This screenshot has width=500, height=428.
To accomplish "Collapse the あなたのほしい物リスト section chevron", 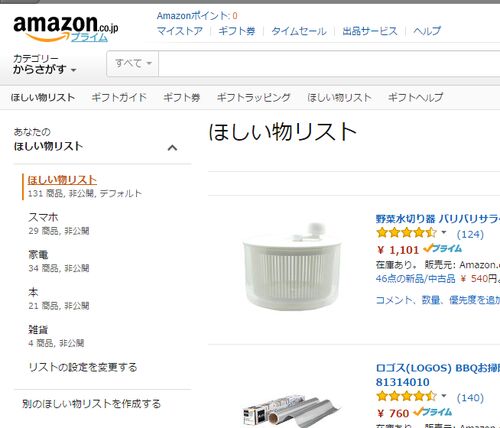I will 172,148.
